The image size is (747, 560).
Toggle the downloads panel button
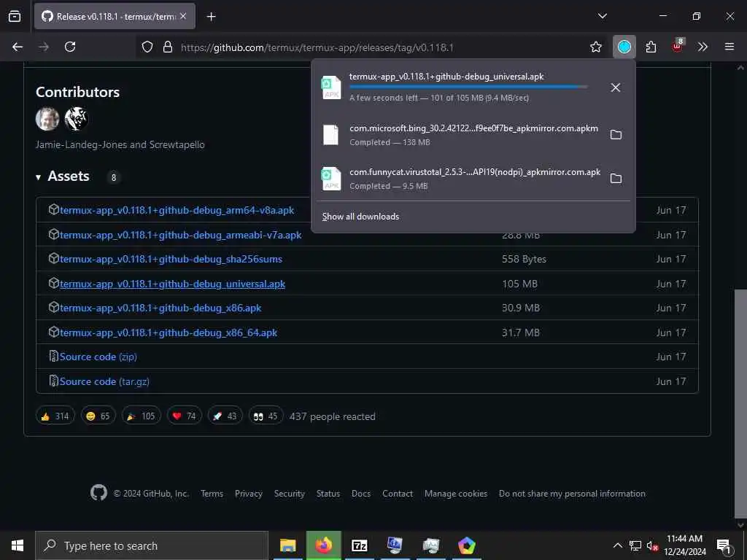pyautogui.click(x=624, y=47)
